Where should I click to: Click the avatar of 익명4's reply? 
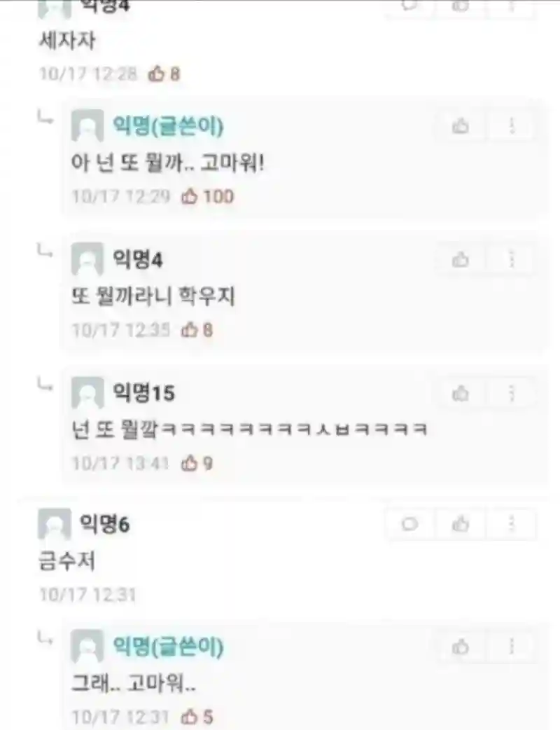pyautogui.click(x=87, y=259)
